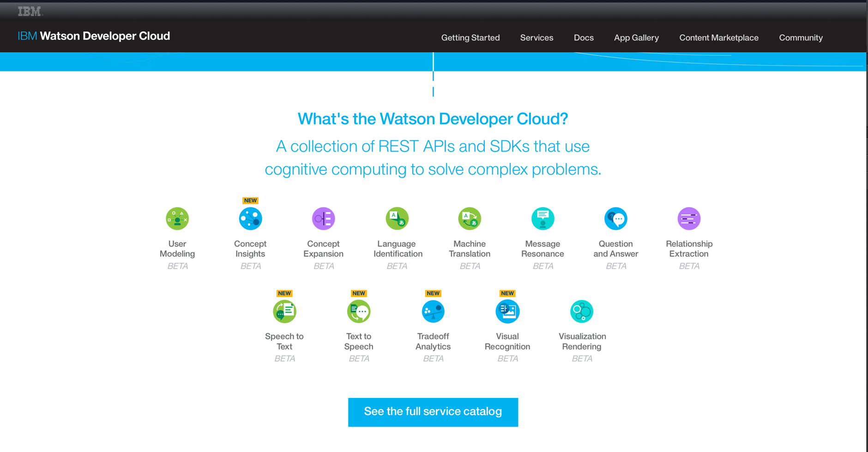
Task: Click BETA text under Visualization Rendering
Action: click(x=582, y=359)
